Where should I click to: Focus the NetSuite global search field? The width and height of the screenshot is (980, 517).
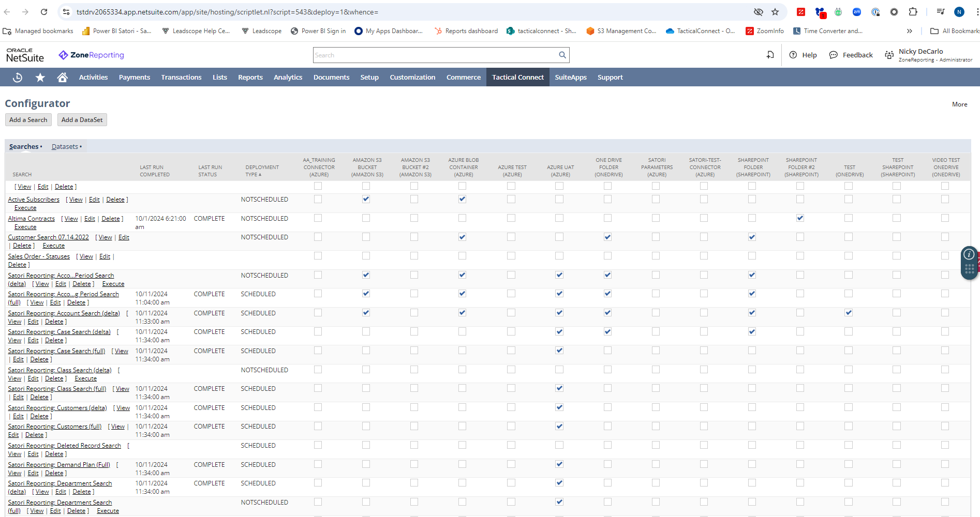(x=435, y=55)
